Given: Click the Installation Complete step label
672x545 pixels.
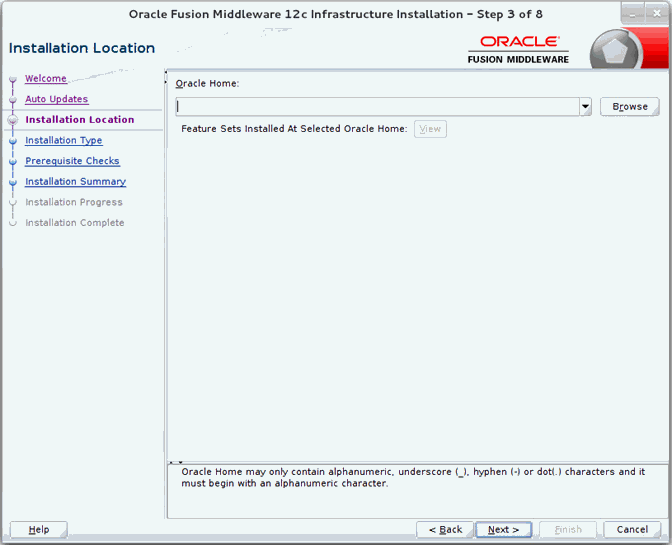Looking at the screenshot, I should (75, 222).
